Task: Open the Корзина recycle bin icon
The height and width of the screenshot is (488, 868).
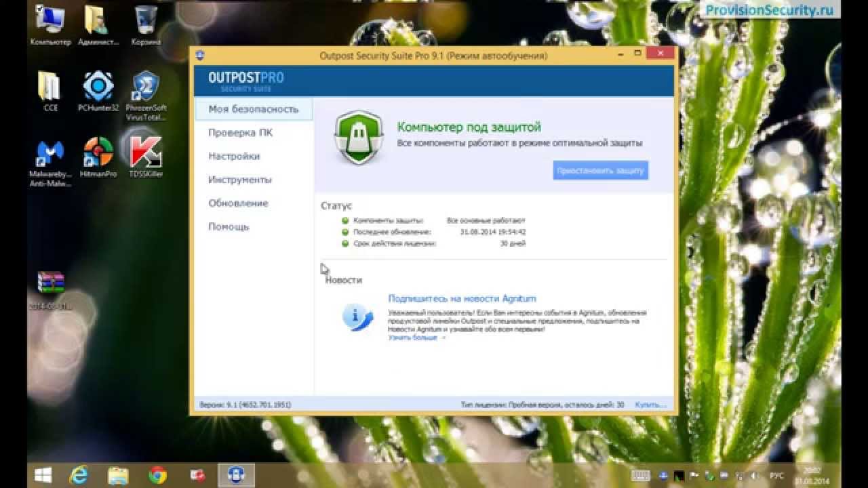Action: [x=146, y=26]
